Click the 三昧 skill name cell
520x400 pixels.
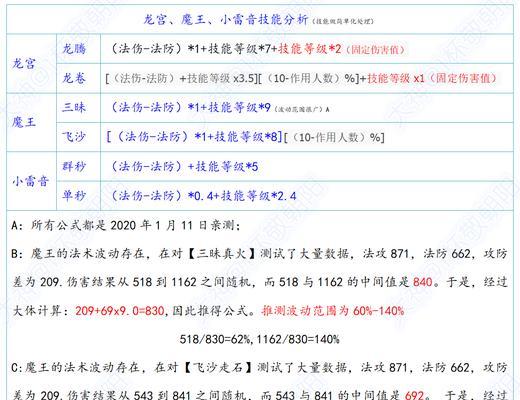click(78, 108)
